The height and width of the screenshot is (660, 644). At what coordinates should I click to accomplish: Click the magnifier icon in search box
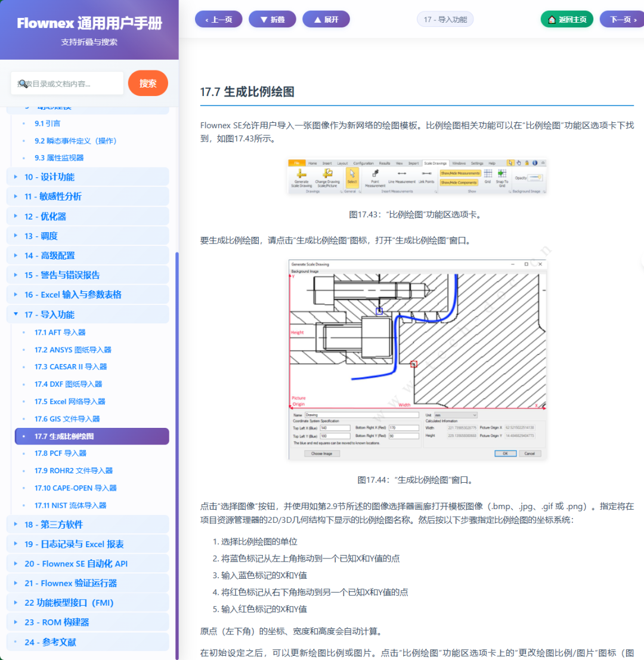(23, 84)
